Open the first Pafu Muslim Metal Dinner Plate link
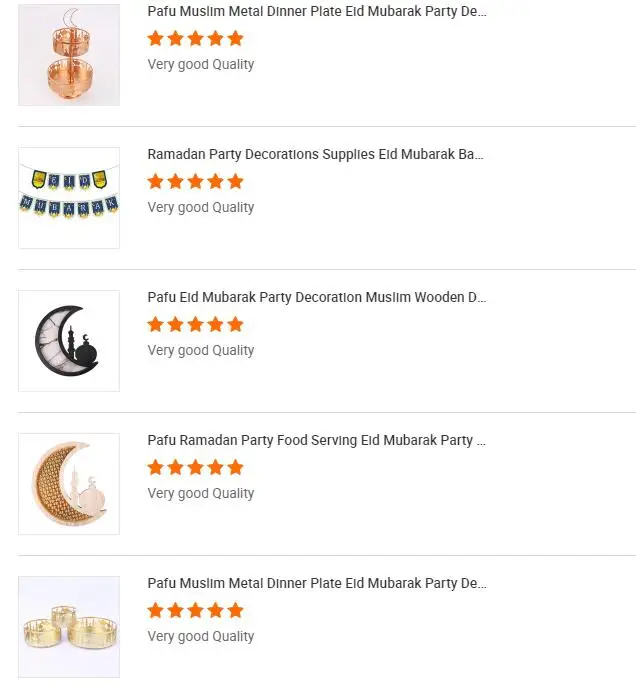The height and width of the screenshot is (686, 636). coord(317,12)
